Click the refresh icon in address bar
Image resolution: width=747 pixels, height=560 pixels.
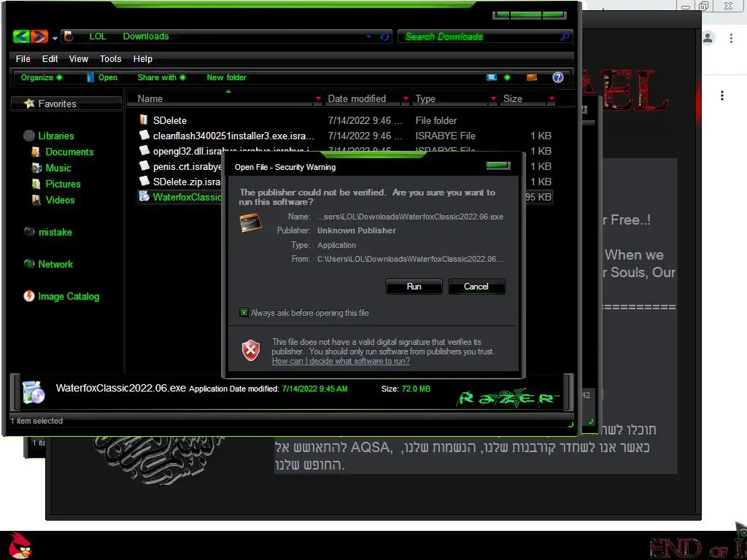coord(384,36)
